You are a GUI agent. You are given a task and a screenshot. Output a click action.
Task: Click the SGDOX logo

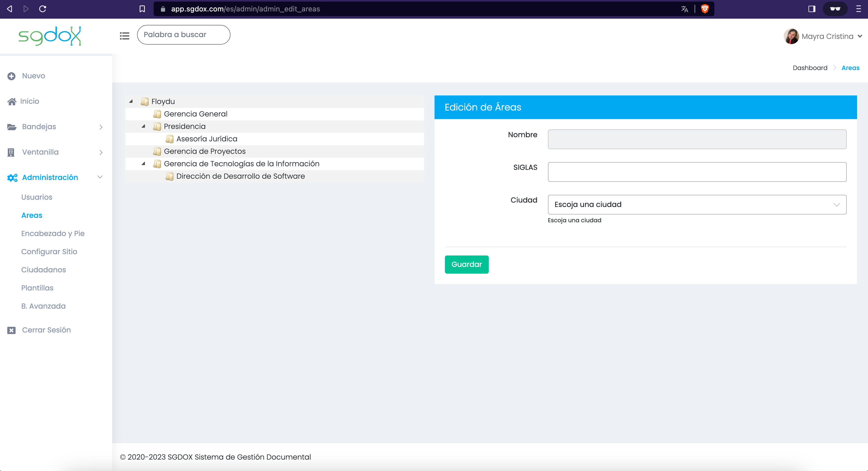click(x=50, y=36)
